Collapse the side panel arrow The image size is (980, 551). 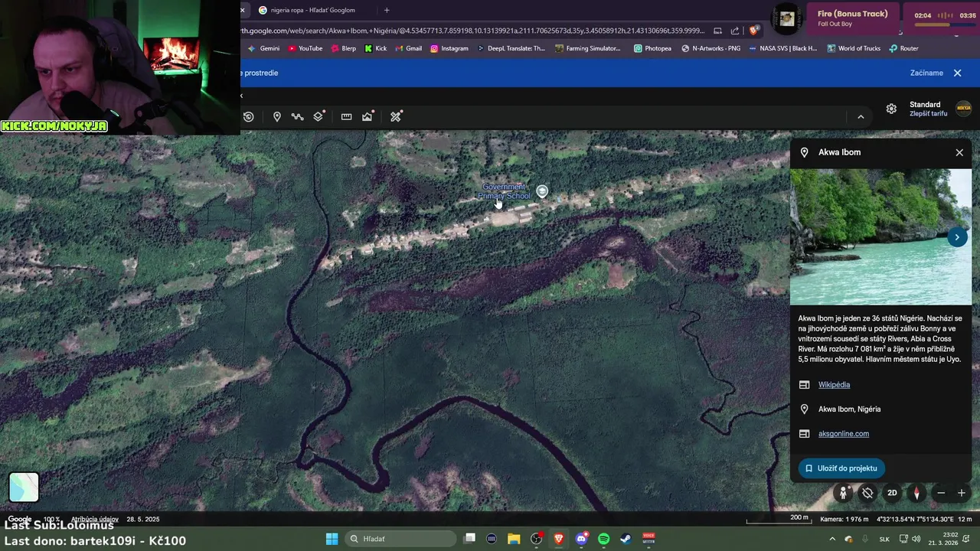pos(242,96)
